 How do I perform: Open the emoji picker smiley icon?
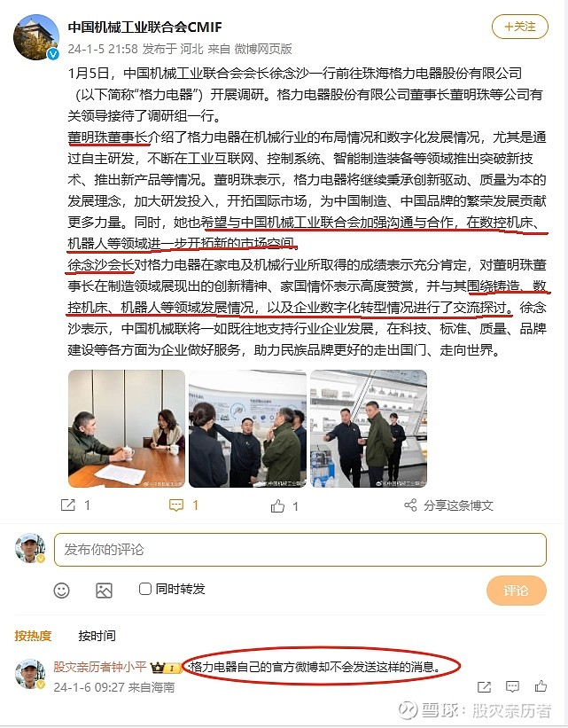tap(62, 590)
